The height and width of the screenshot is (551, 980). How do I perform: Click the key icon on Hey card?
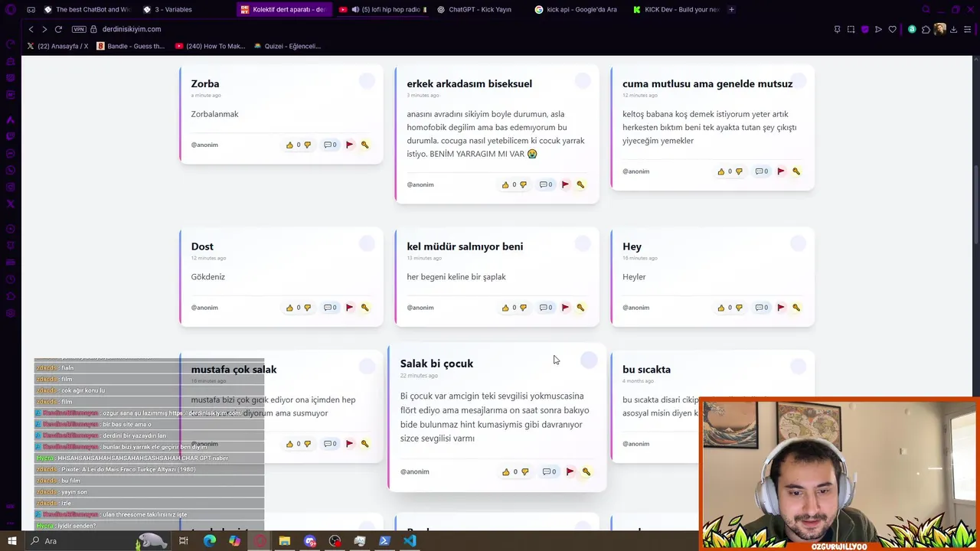[796, 308]
